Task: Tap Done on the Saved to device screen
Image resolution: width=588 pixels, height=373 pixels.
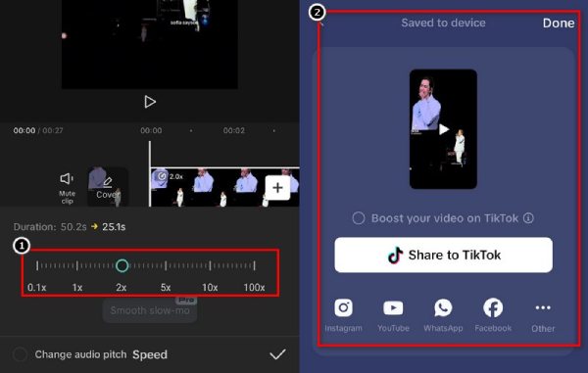Action: point(559,23)
